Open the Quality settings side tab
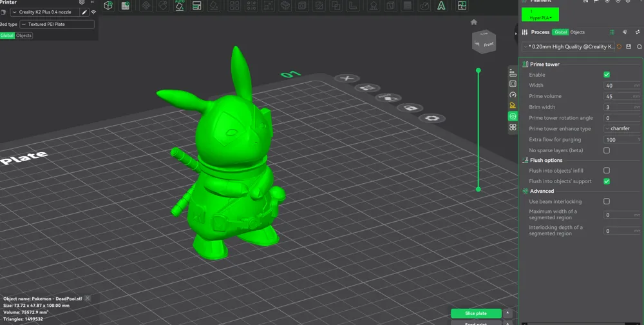This screenshot has width=644, height=325. pyautogui.click(x=513, y=74)
